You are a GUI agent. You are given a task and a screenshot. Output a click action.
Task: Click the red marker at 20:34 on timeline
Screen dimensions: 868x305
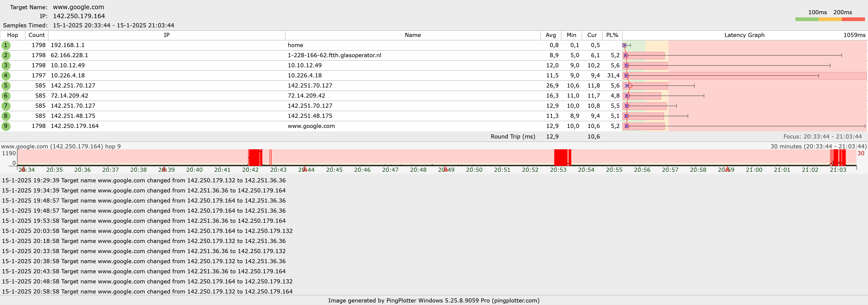point(23,169)
